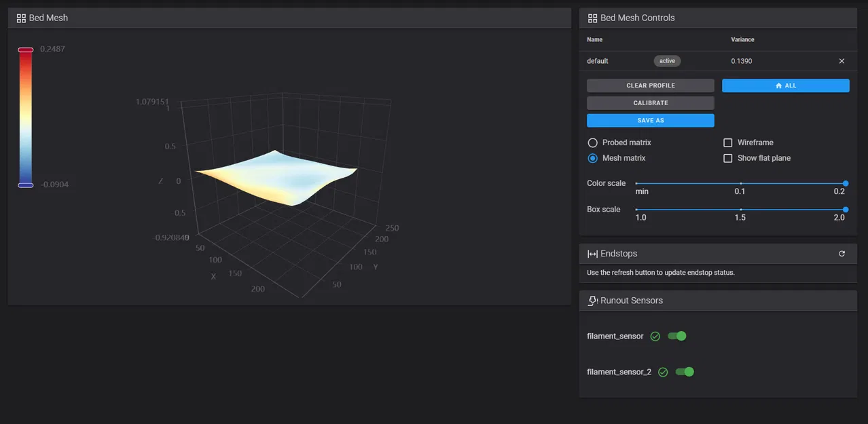The width and height of the screenshot is (868, 424).
Task: Select the Mesh matrix radio option
Action: pyautogui.click(x=593, y=158)
